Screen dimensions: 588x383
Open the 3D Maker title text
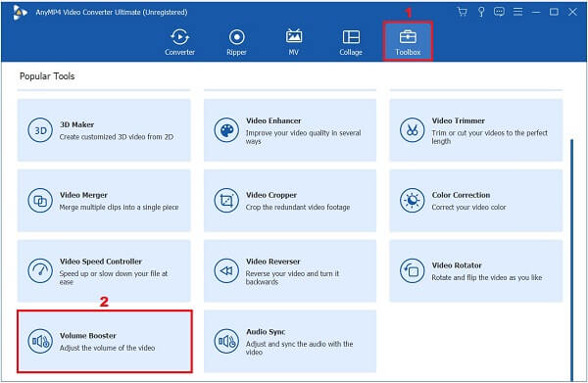[x=76, y=124]
